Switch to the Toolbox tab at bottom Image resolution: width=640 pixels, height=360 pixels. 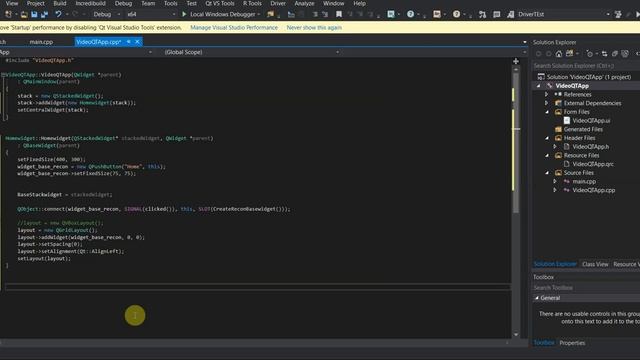click(x=544, y=343)
